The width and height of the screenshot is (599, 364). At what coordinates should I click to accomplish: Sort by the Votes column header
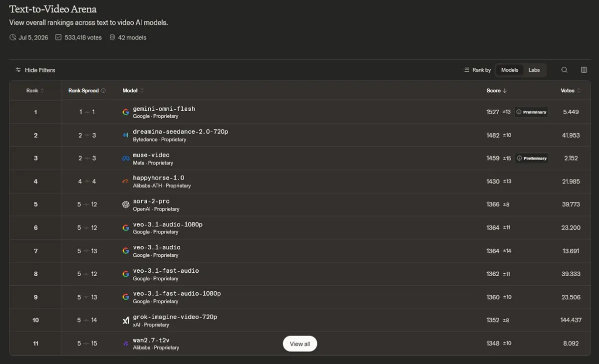(x=571, y=91)
